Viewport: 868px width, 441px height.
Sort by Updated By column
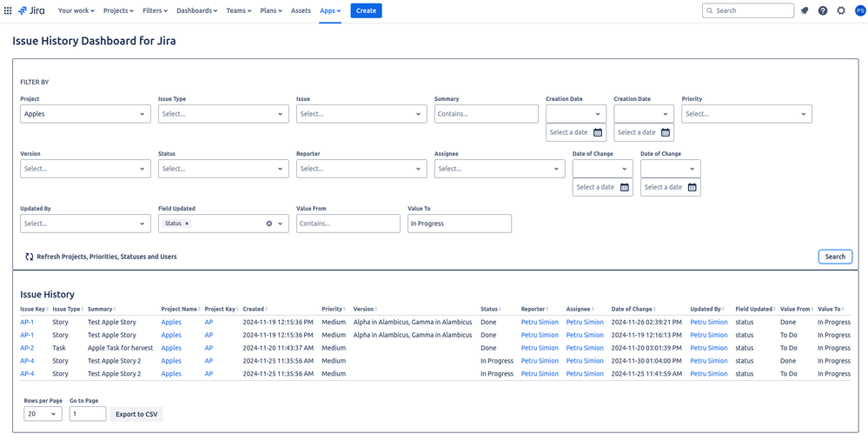pyautogui.click(x=707, y=309)
